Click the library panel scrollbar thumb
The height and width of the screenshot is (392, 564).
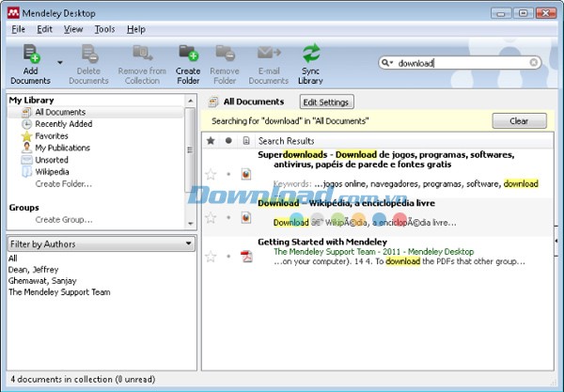click(190, 149)
